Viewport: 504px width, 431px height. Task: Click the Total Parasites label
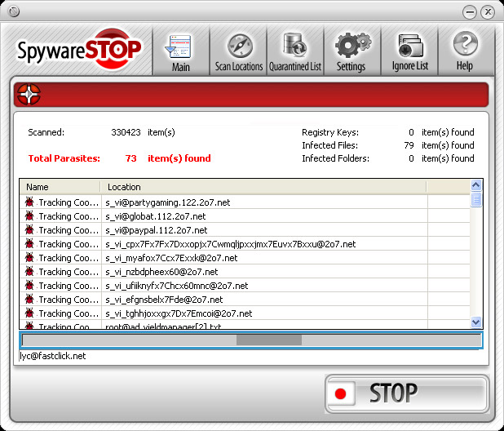click(64, 158)
